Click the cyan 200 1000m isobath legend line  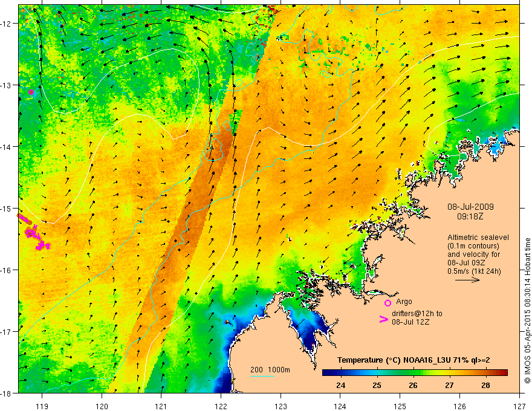[x=262, y=376]
